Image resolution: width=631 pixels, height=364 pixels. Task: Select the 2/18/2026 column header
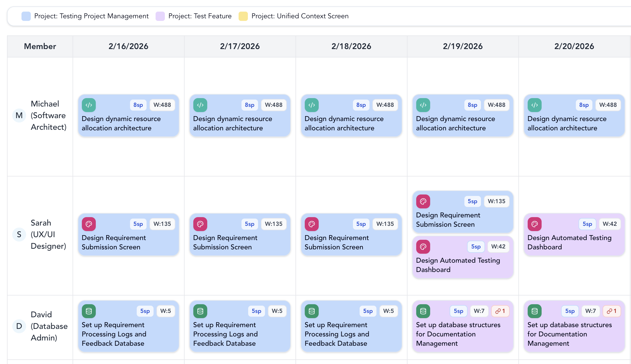tap(351, 46)
